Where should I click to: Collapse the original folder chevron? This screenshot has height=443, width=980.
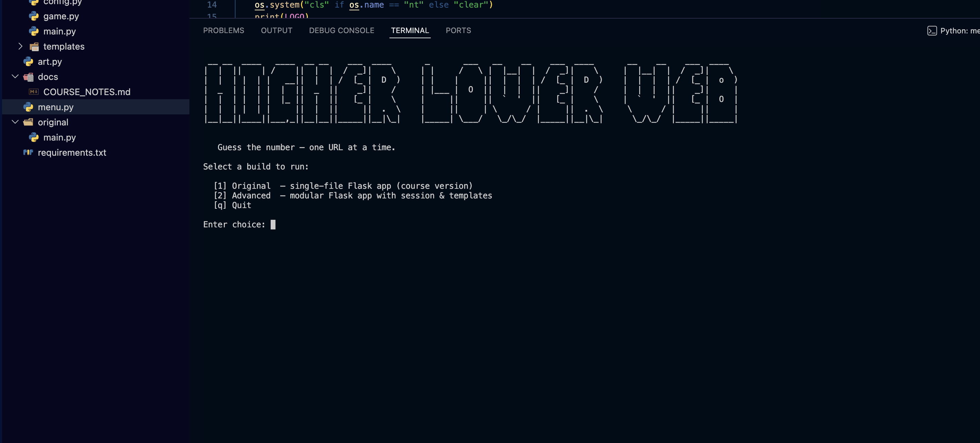click(x=15, y=122)
